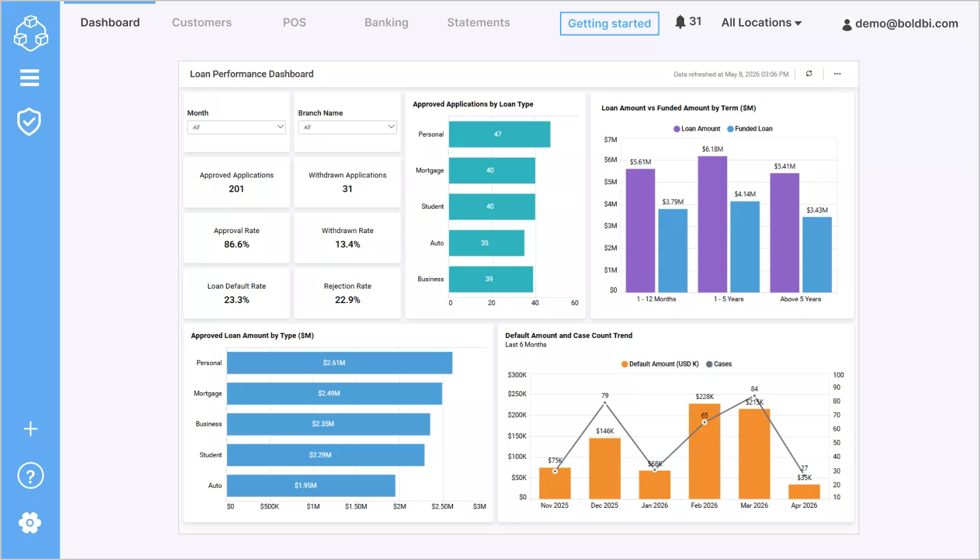This screenshot has height=560, width=980.
Task: Click the Mar 2026 axis label
Action: (x=754, y=505)
